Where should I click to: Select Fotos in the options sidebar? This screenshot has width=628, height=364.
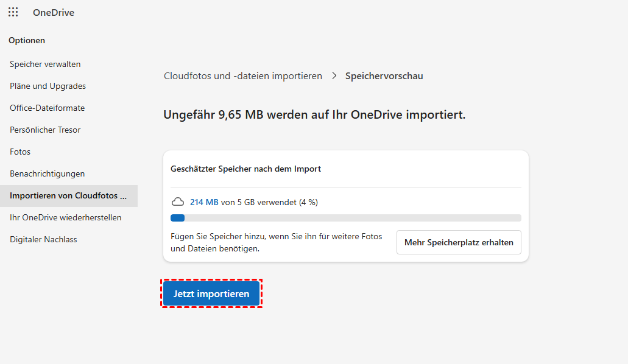[20, 152]
